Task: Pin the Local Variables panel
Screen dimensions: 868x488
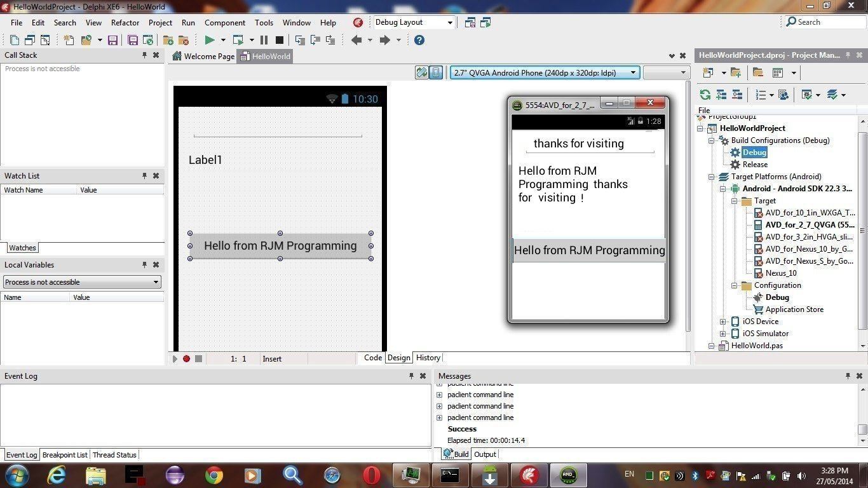Action: (144, 265)
